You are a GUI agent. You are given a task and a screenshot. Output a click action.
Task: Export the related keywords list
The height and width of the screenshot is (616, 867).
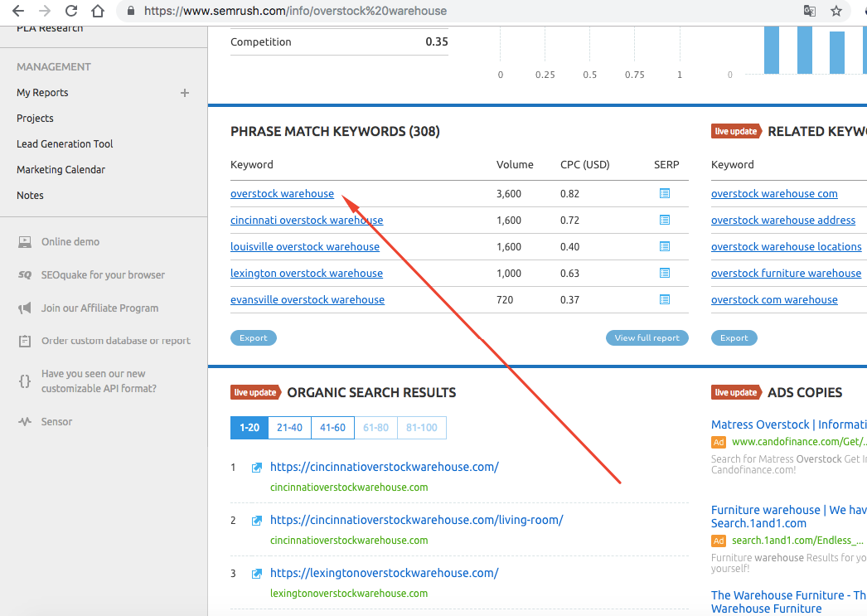tap(734, 338)
